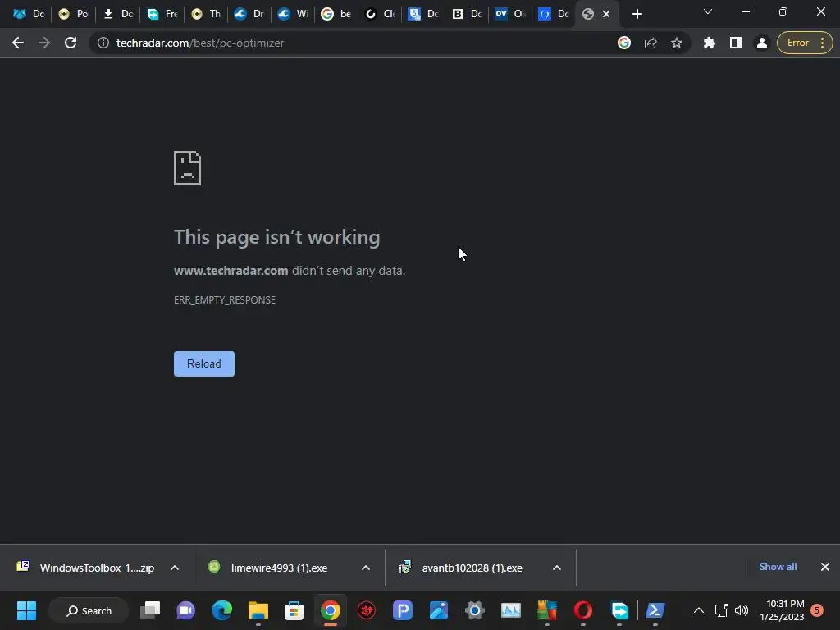Open the Photos app on taskbar
840x630 pixels.
(438, 610)
